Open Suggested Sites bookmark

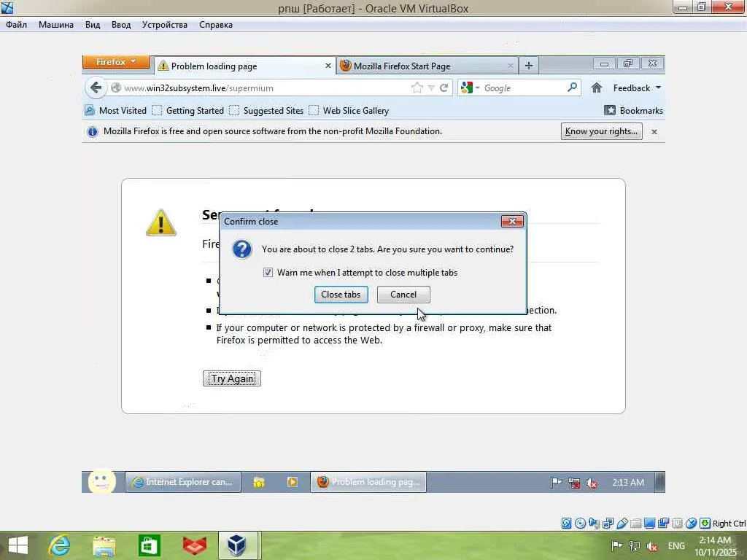pos(266,111)
